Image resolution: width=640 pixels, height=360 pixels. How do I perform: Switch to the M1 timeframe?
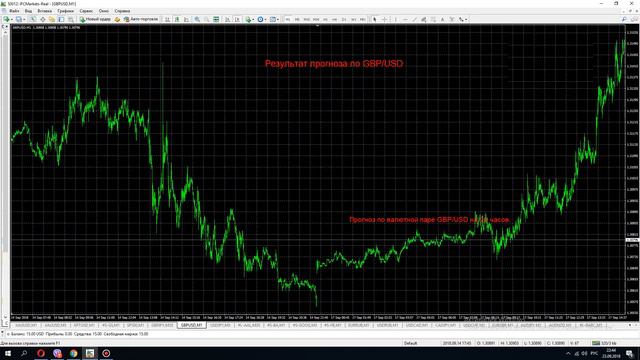point(288,19)
